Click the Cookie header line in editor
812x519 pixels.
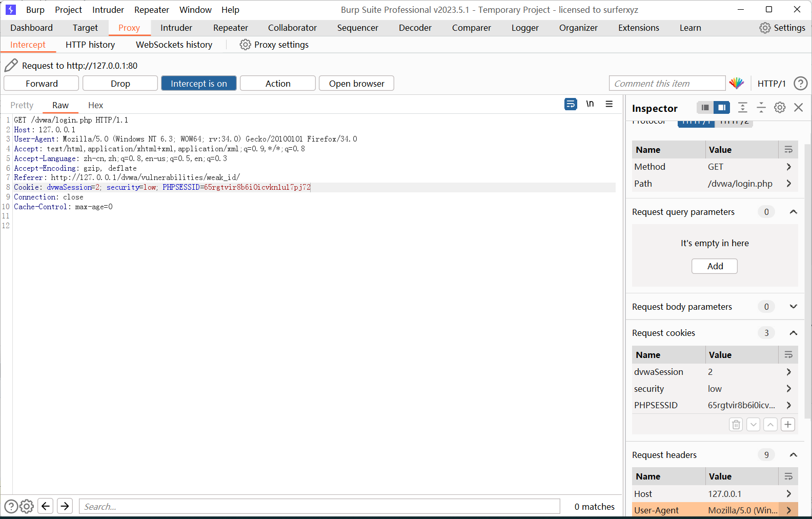315,187
